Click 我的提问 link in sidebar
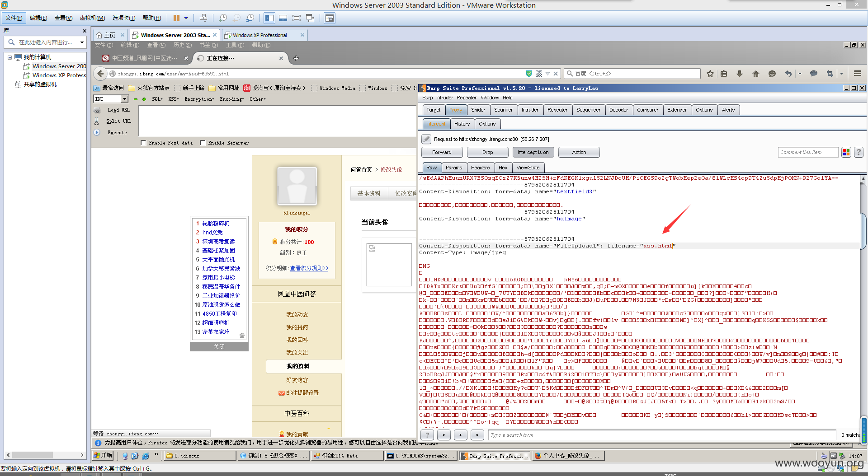 (297, 327)
